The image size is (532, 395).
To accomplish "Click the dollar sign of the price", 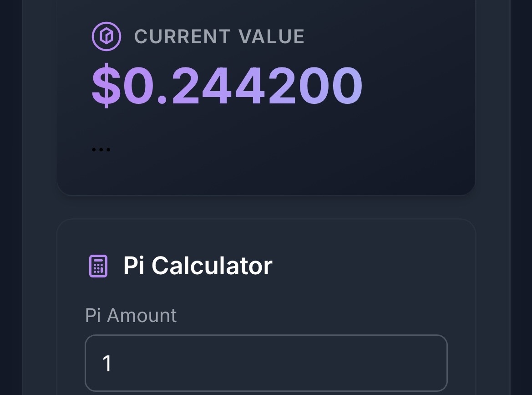I will [x=107, y=87].
